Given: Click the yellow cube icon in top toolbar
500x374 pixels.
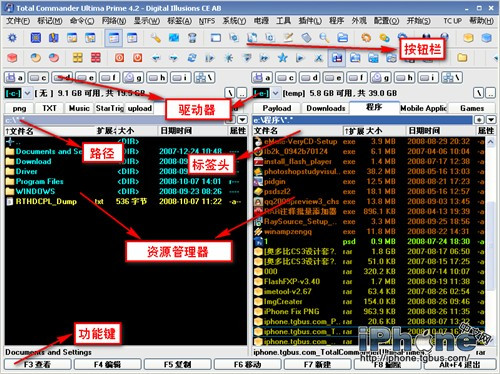Looking at the screenshot, I should 468,38.
